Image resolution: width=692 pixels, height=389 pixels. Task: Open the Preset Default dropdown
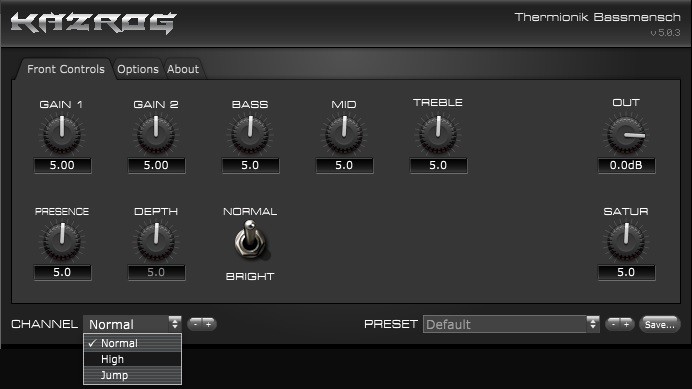[x=511, y=324]
